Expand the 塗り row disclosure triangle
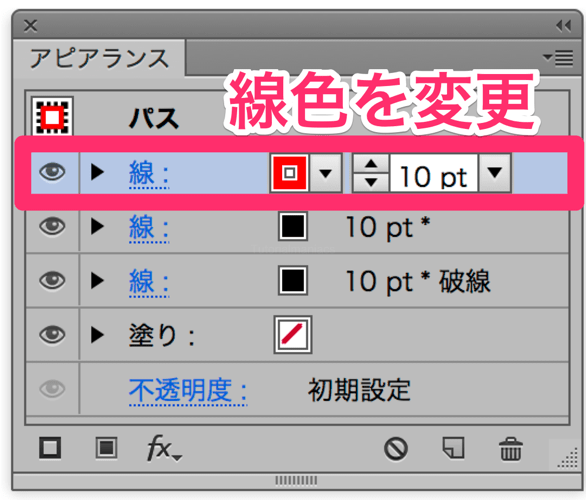This screenshot has height=500, width=586. [x=98, y=335]
